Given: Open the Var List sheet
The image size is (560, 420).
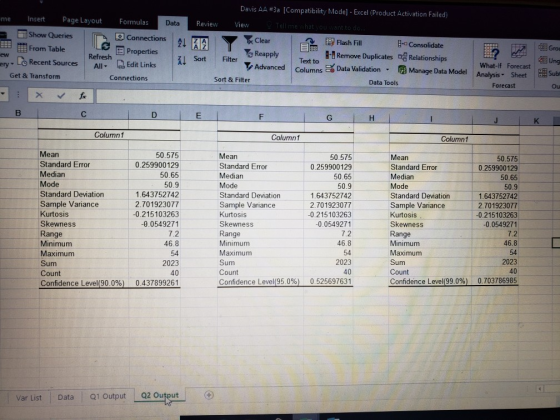Looking at the screenshot, I should tap(29, 398).
